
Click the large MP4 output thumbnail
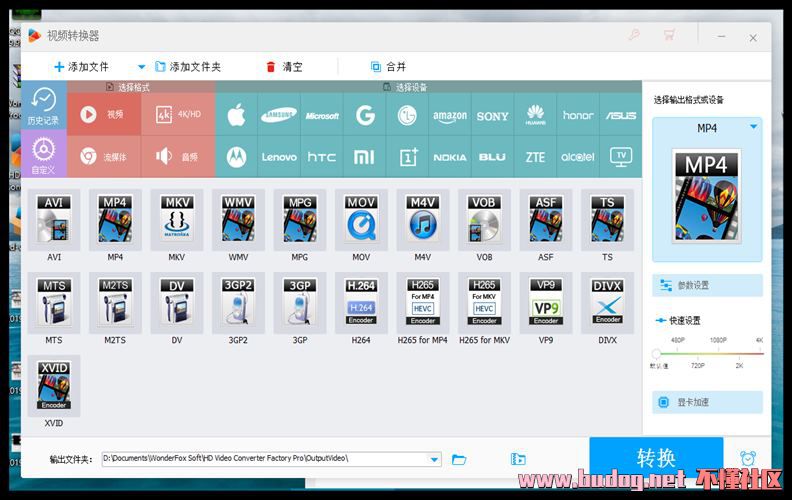(x=707, y=196)
